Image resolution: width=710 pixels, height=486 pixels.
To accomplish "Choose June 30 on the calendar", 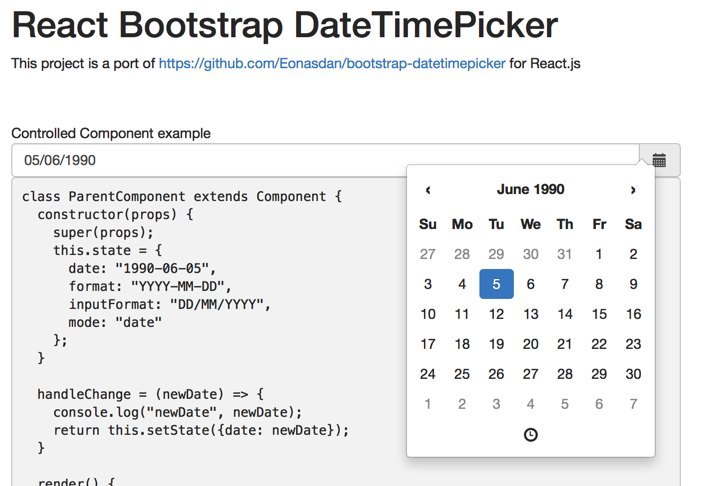I will click(633, 374).
